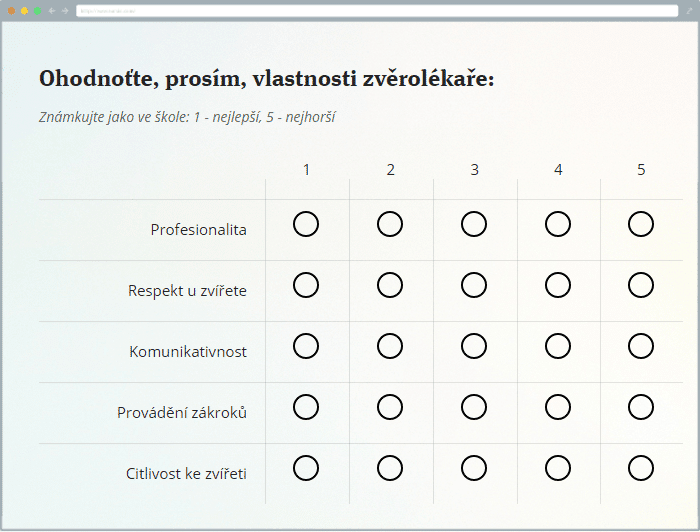The height and width of the screenshot is (532, 700).
Task: Select grade 5 for Komunikativnost
Action: pos(641,346)
